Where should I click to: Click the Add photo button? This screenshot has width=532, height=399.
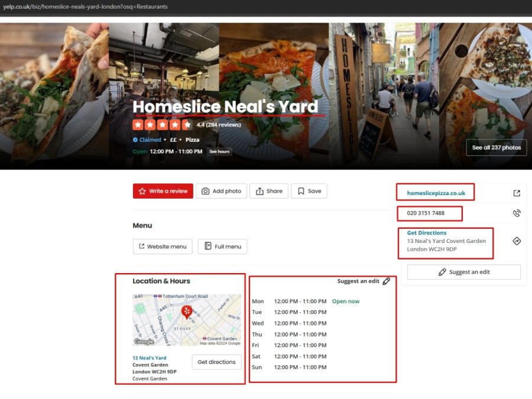221,191
